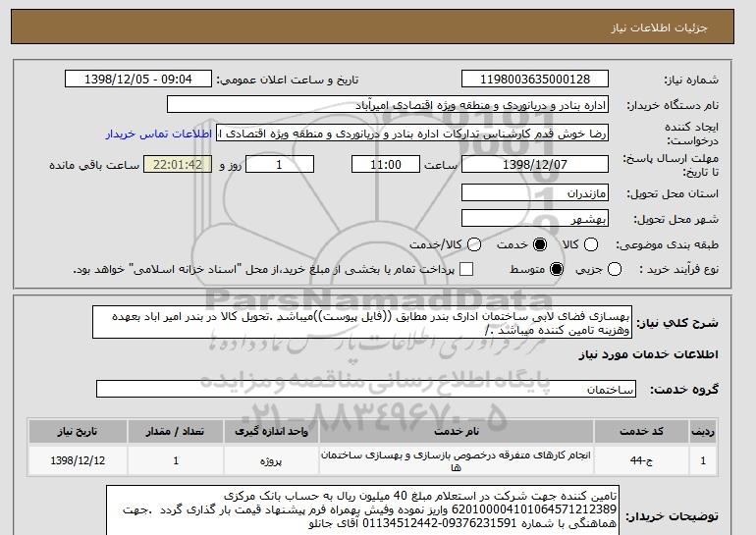Screen dimensions: 756x535
Task: Click the quantity cell in the service row
Action: point(176,460)
